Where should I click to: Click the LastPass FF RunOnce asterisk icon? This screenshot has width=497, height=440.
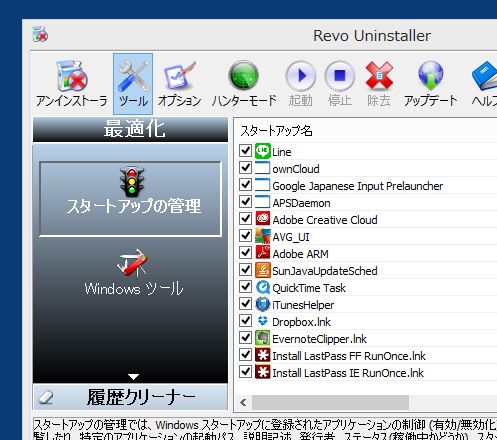tap(263, 355)
